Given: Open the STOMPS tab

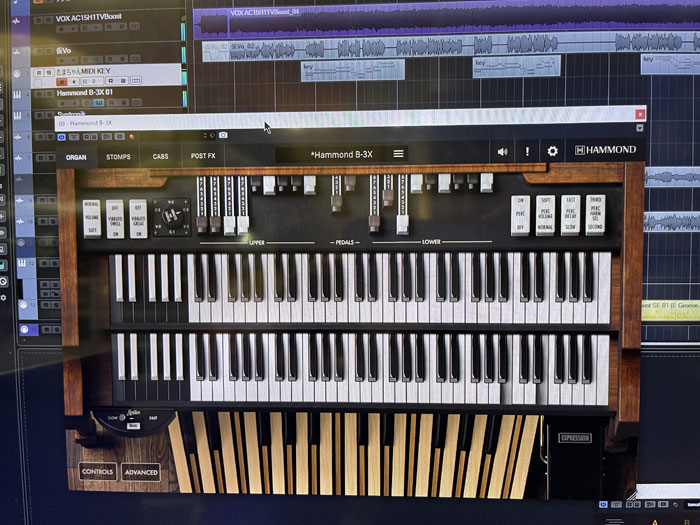Looking at the screenshot, I should pos(118,157).
